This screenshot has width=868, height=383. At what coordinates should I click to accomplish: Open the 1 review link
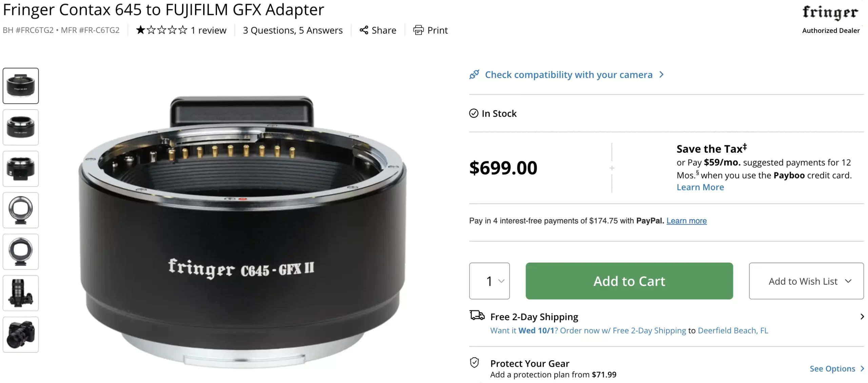[208, 30]
